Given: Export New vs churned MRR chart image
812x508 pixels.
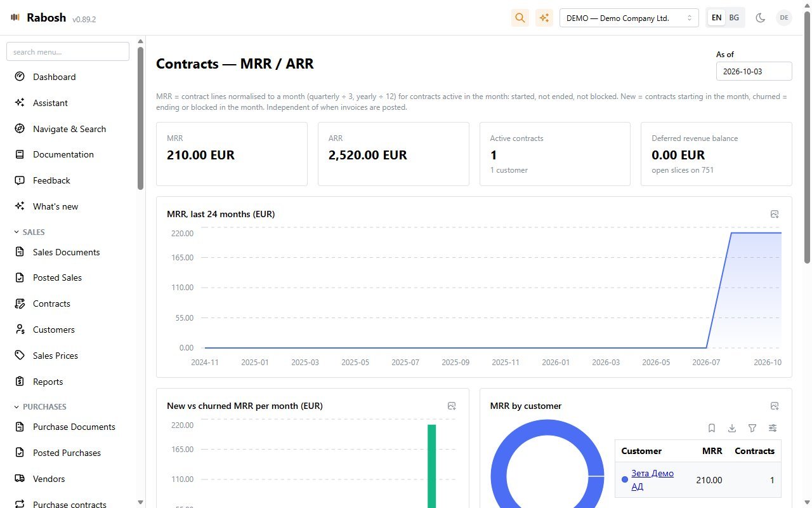Looking at the screenshot, I should 452,406.
